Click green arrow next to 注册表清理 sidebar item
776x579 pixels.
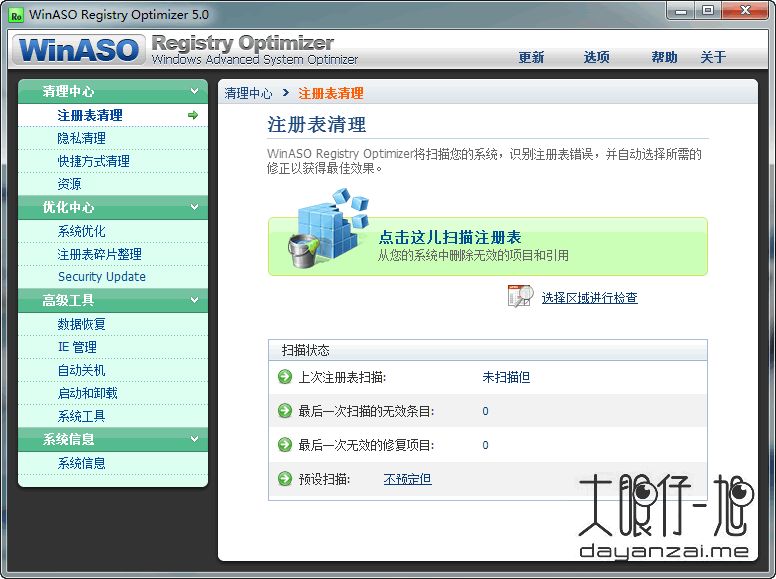193,115
